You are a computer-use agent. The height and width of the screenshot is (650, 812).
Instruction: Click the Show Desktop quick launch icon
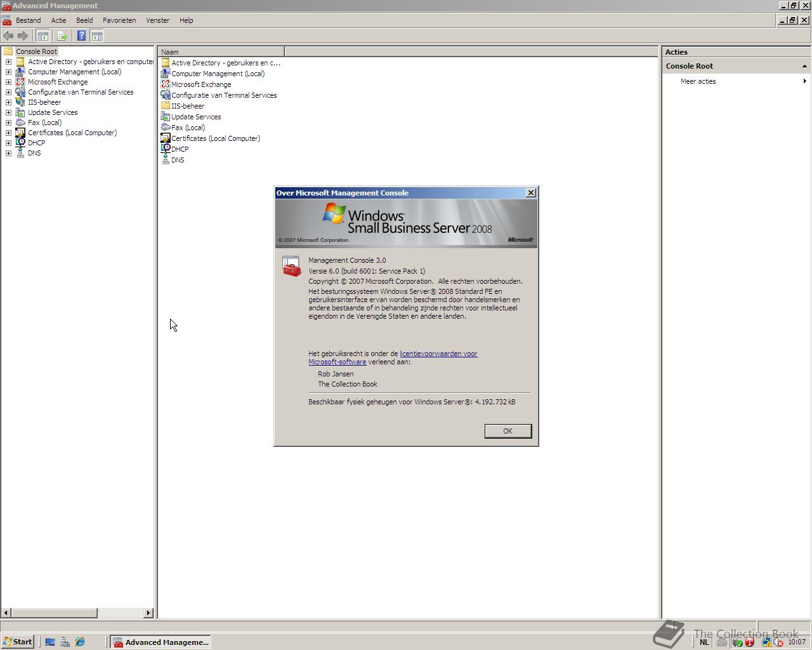[x=50, y=642]
